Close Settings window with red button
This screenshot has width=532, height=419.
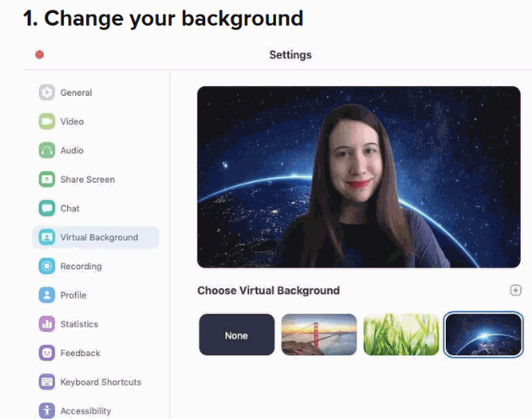click(40, 55)
